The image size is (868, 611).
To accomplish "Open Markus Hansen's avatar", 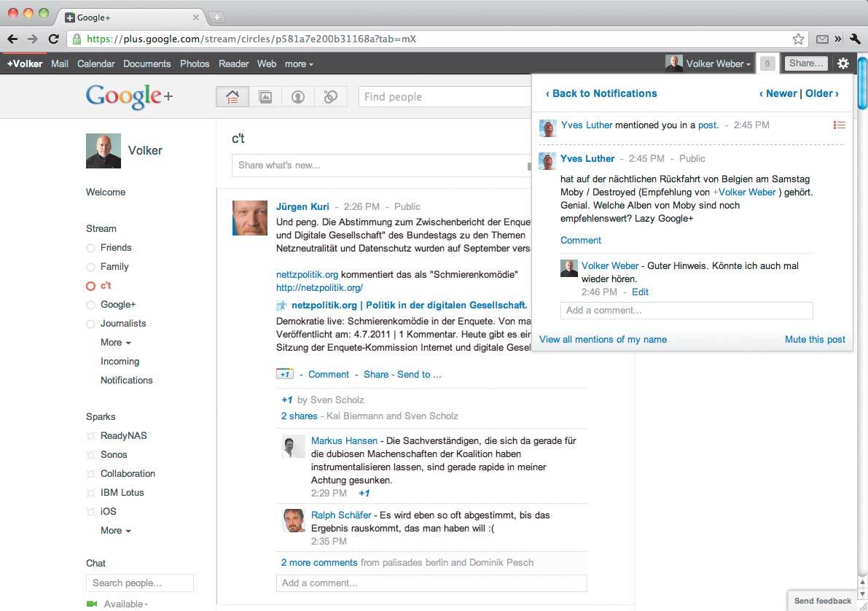I will click(294, 446).
